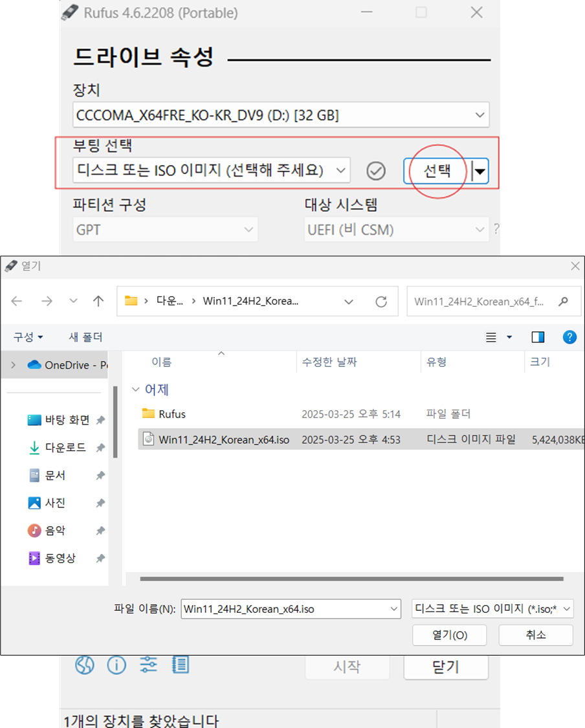Go forward in the Open dialog
This screenshot has width=585, height=728.
tap(47, 302)
